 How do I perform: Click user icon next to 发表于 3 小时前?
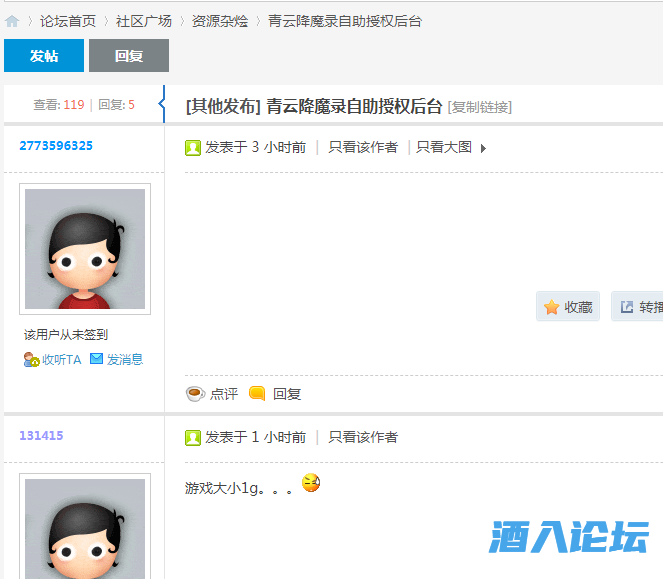tap(193, 148)
